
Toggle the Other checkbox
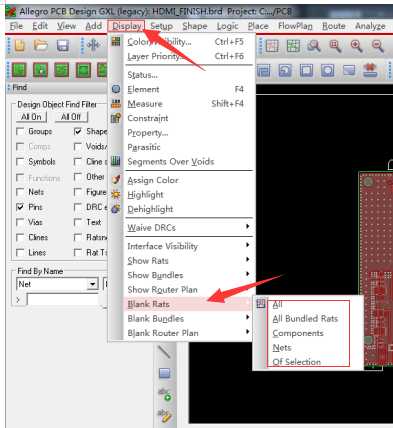tap(78, 177)
